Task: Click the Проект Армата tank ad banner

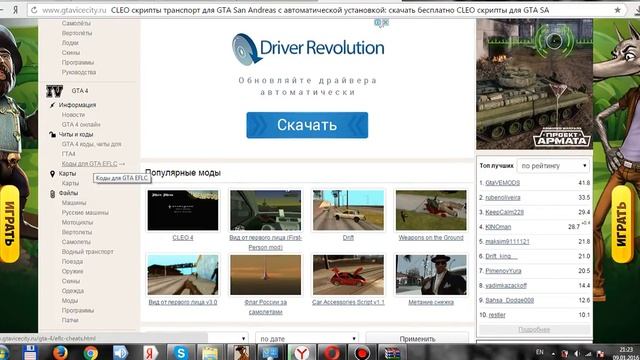Action: coord(534,84)
